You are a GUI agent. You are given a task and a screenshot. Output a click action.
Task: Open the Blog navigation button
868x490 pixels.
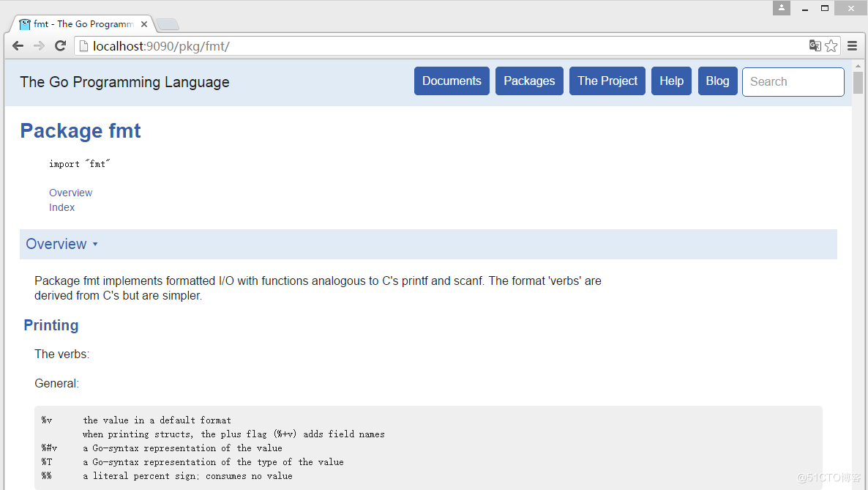(x=717, y=81)
